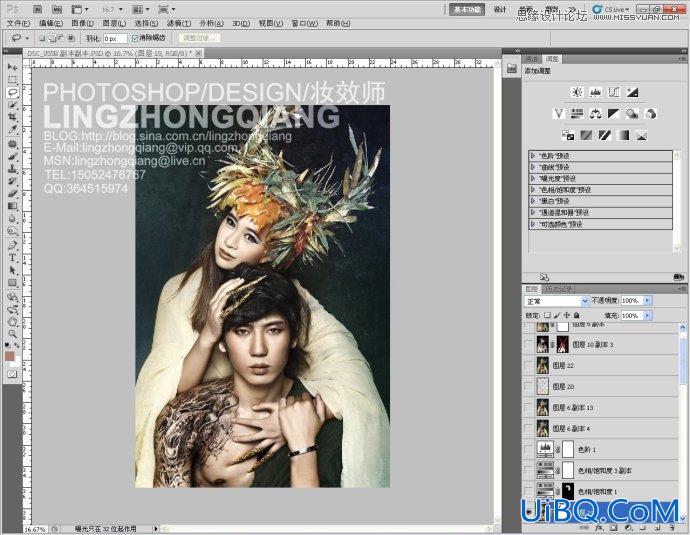Click the refine edge button in options bar

pyautogui.click(x=199, y=38)
